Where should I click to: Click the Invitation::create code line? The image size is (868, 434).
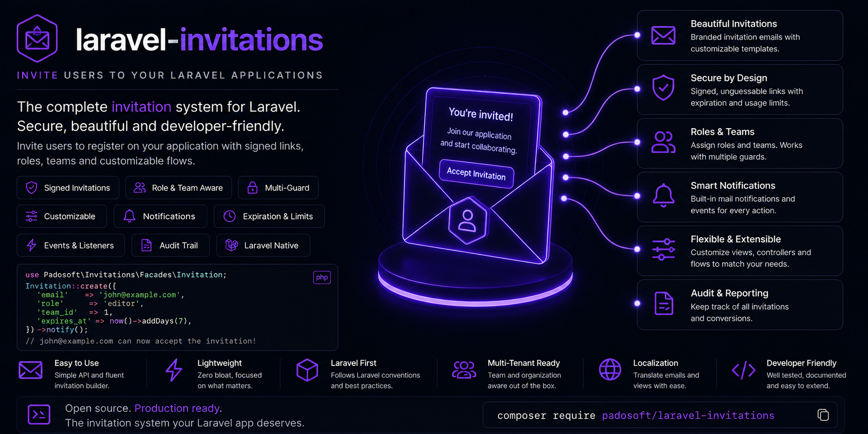71,286
